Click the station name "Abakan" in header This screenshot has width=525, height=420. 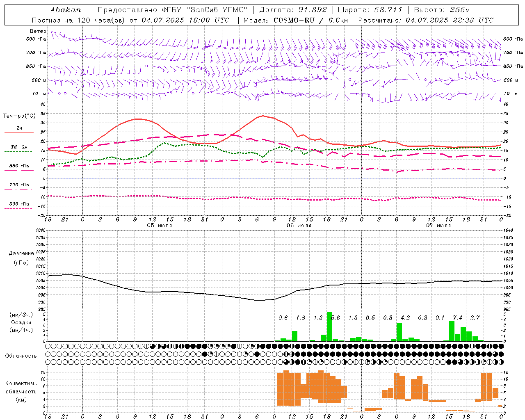tap(66, 10)
